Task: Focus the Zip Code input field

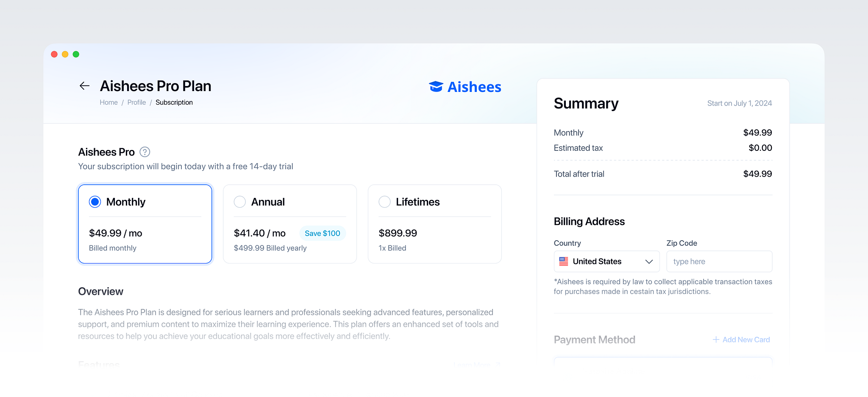Action: 719,261
